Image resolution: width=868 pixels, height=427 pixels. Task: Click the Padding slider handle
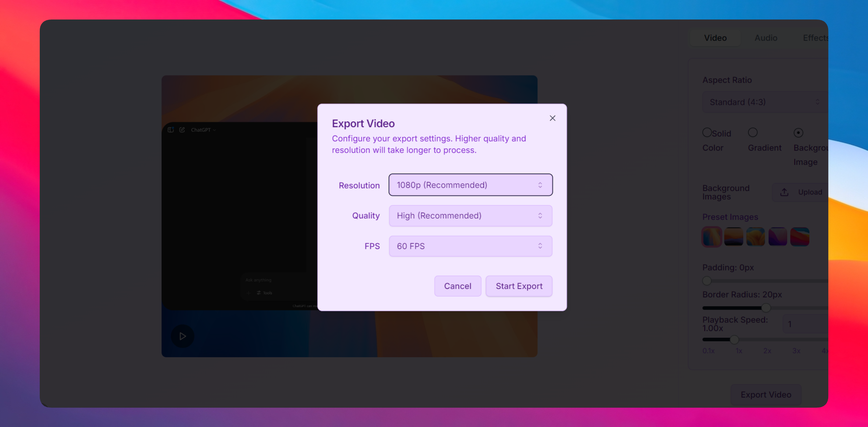pos(707,281)
